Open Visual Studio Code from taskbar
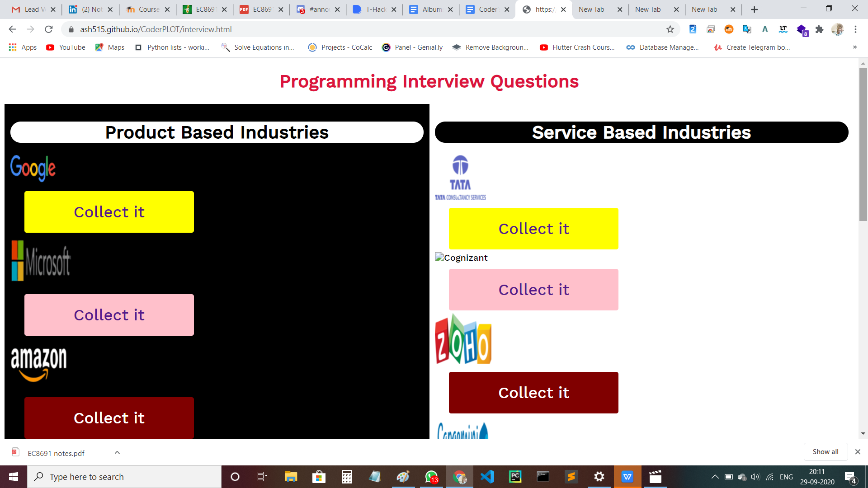 pyautogui.click(x=487, y=477)
